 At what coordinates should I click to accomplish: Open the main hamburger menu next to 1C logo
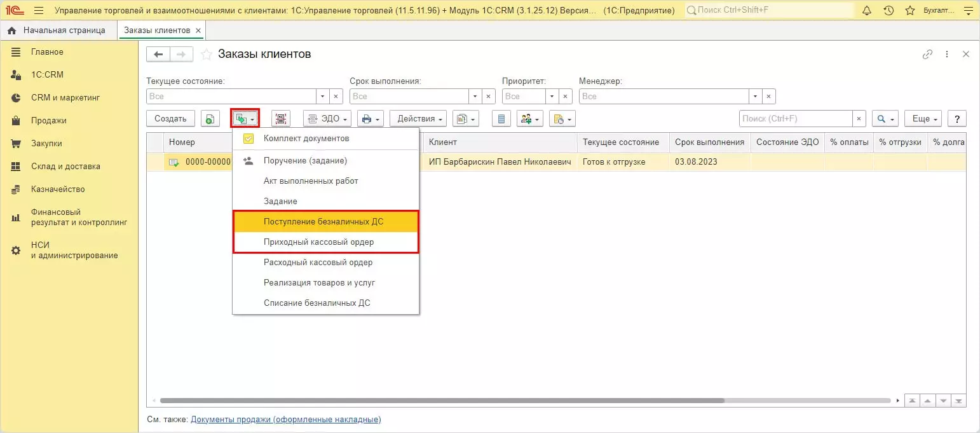click(x=39, y=11)
